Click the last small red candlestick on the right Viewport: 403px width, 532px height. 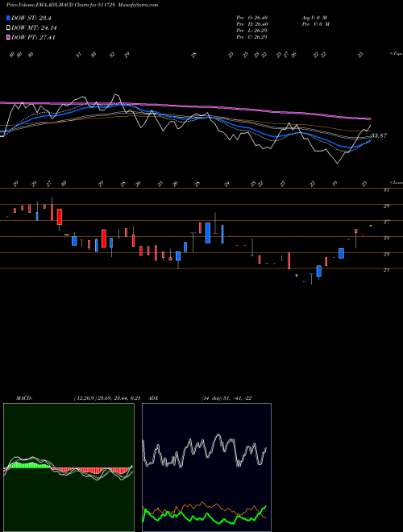(371, 226)
